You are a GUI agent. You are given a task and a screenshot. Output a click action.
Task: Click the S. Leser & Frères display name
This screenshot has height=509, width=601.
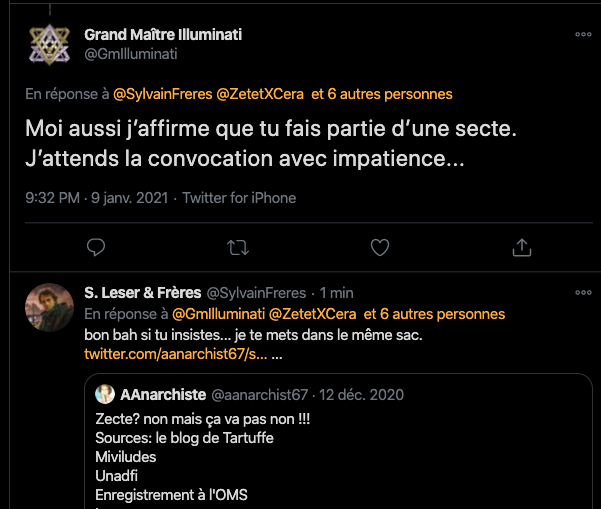pyautogui.click(x=141, y=293)
